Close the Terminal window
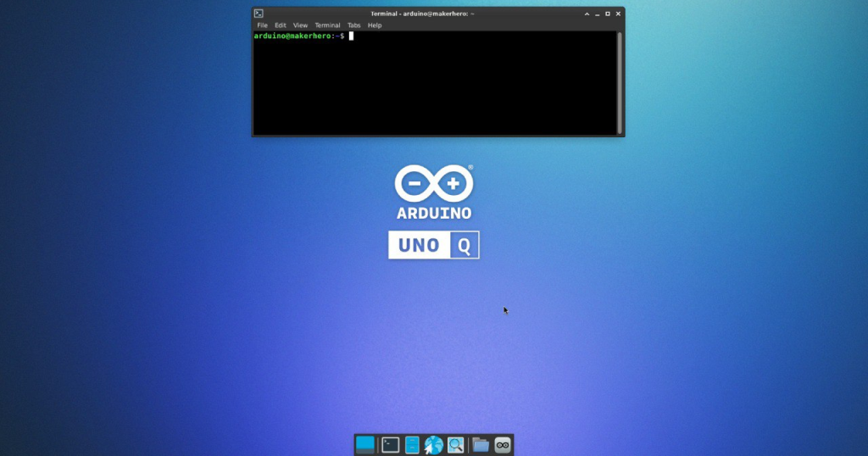Viewport: 868px width, 456px height. 618,14
